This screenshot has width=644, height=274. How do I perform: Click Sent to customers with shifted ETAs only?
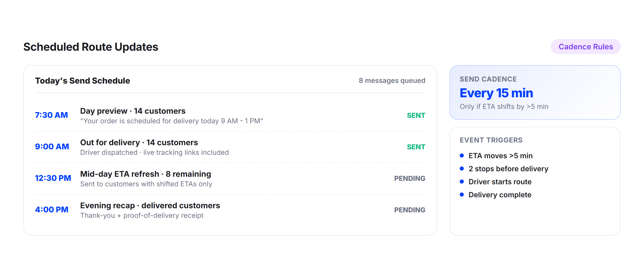pyautogui.click(x=146, y=184)
